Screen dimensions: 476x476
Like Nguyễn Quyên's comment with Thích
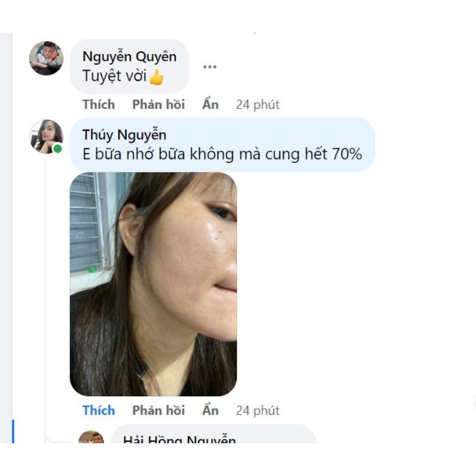pyautogui.click(x=99, y=105)
